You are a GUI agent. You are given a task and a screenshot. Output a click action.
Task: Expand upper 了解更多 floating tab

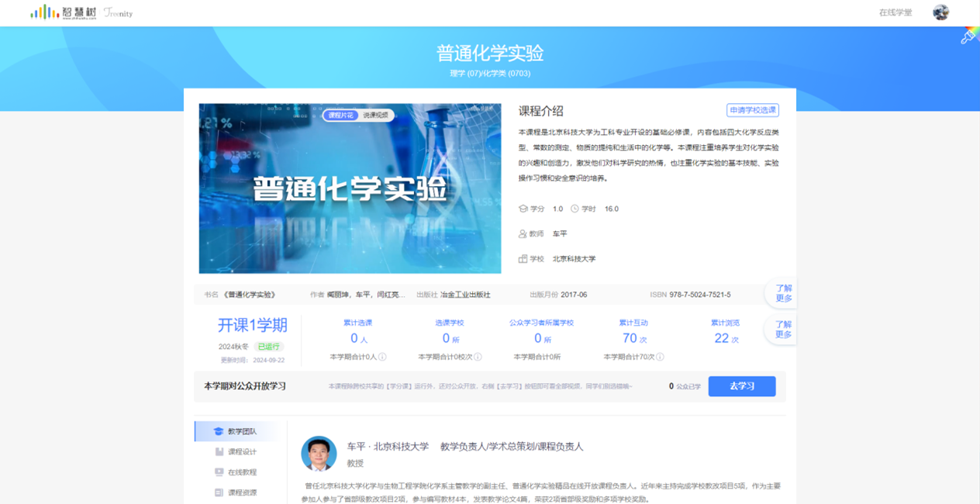[x=783, y=293]
